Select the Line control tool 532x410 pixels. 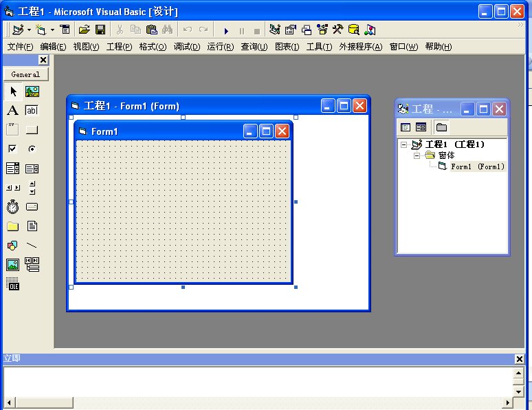[32, 246]
